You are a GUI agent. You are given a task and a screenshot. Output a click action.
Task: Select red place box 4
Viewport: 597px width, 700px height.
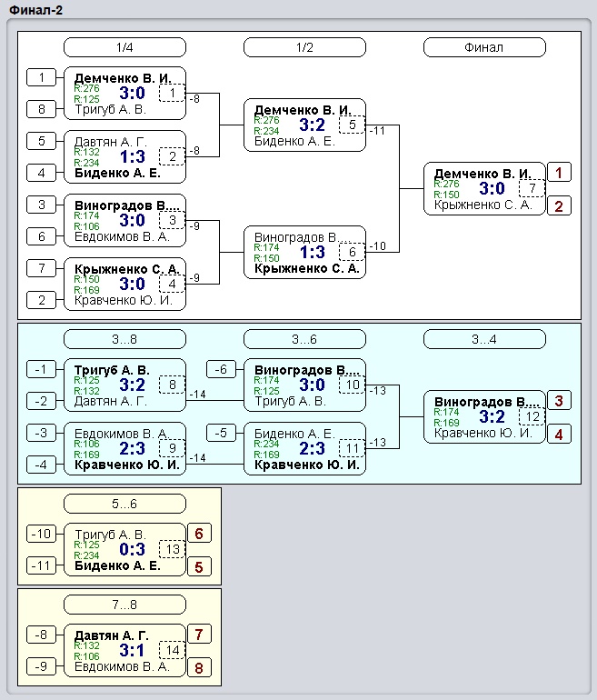[559, 434]
